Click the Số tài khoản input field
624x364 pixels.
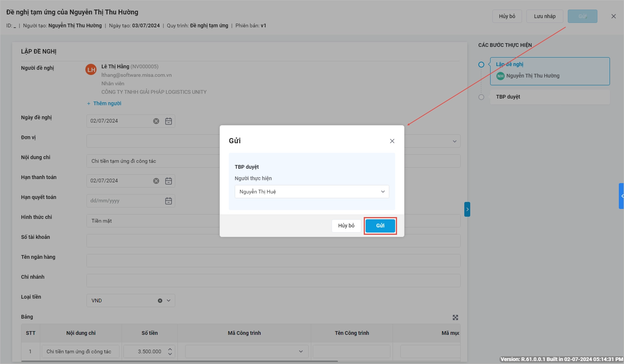pos(274,241)
